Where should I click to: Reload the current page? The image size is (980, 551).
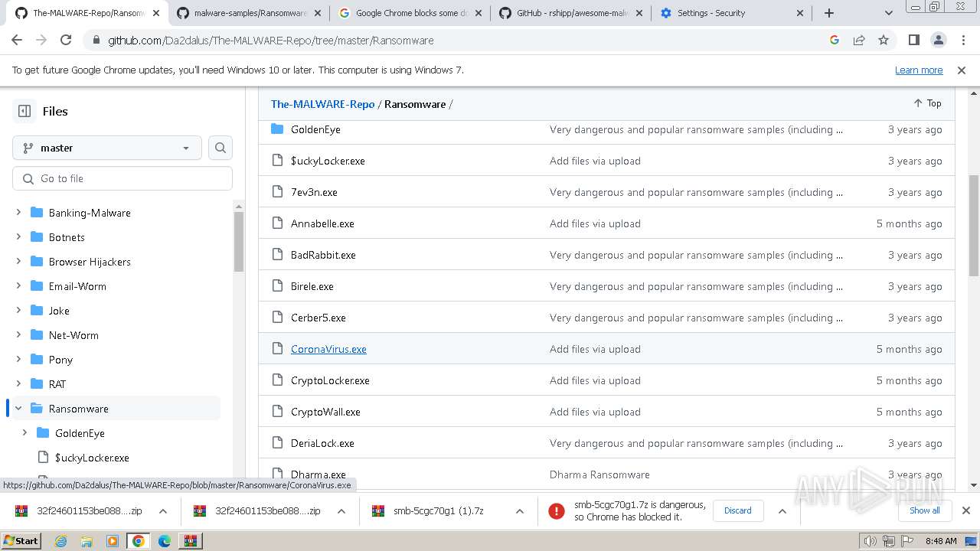tap(66, 41)
